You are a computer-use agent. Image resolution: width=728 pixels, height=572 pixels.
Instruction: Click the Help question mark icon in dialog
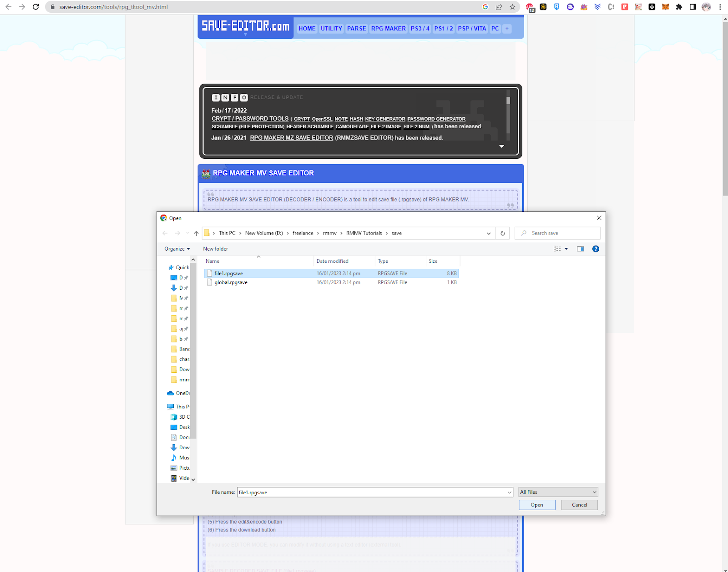pyautogui.click(x=596, y=249)
